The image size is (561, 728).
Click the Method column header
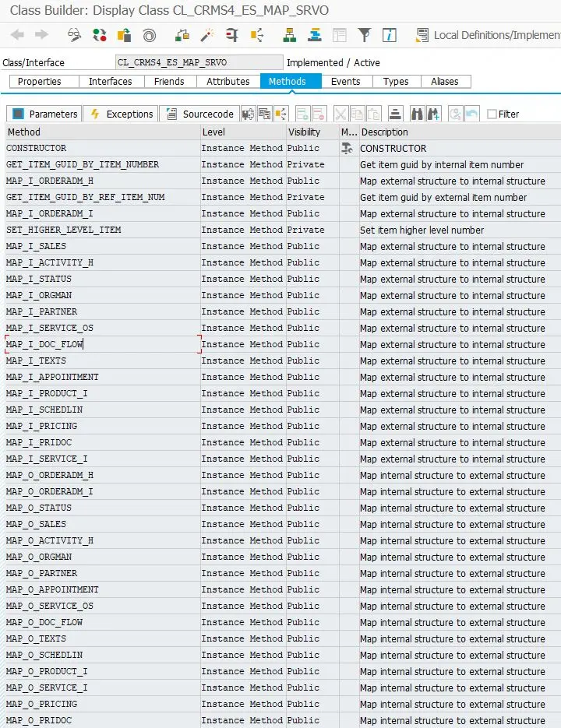point(103,132)
